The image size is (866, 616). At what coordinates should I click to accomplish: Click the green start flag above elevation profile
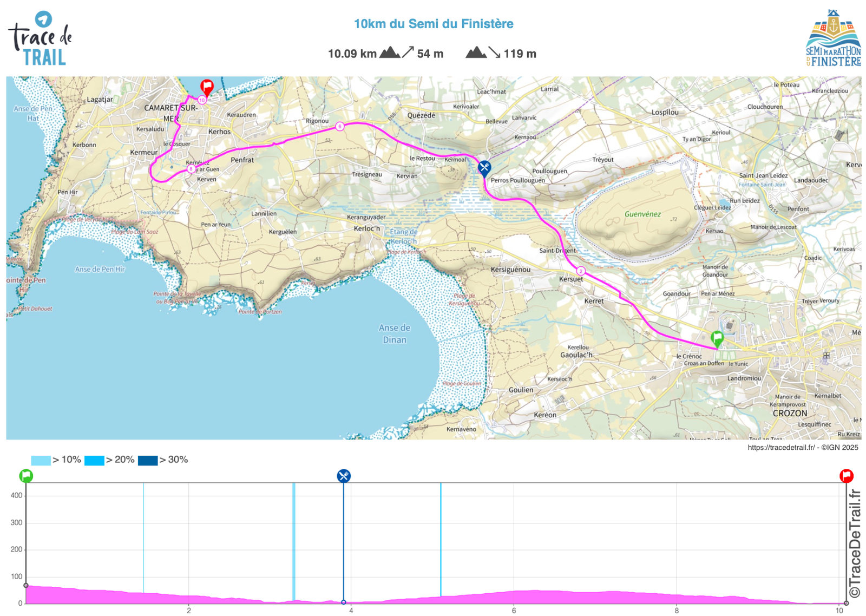coord(26,476)
